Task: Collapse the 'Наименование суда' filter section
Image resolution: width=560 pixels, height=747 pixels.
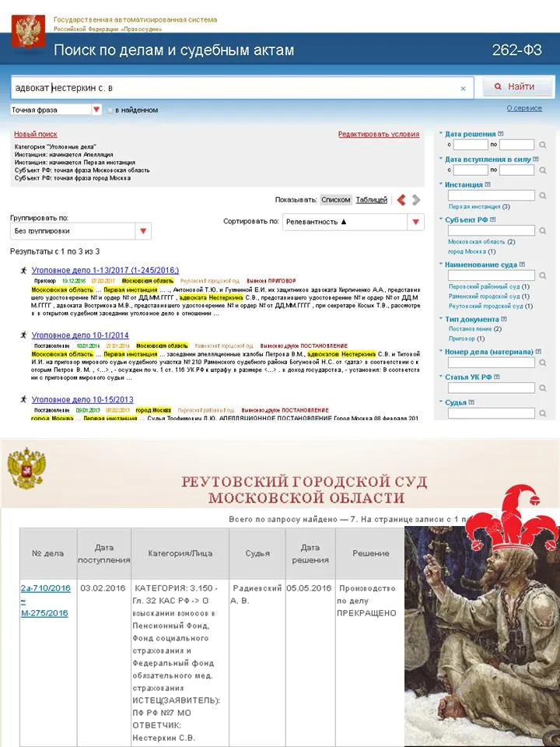Action: 441,265
